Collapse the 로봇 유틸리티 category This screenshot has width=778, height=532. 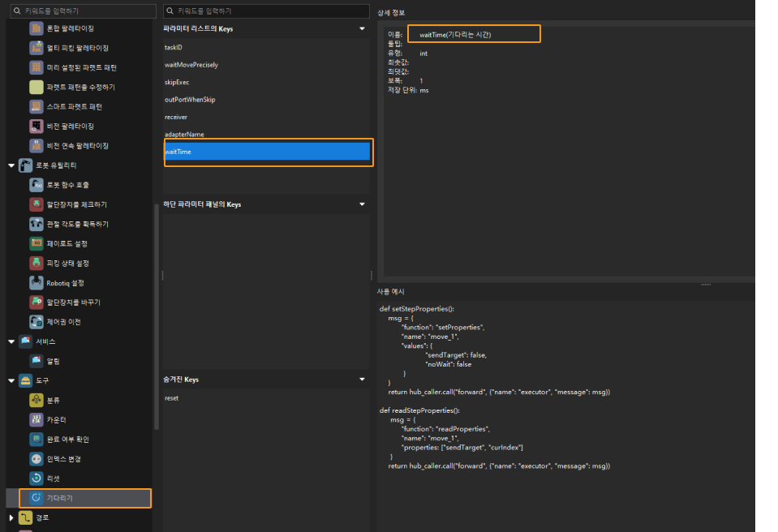coord(11,165)
